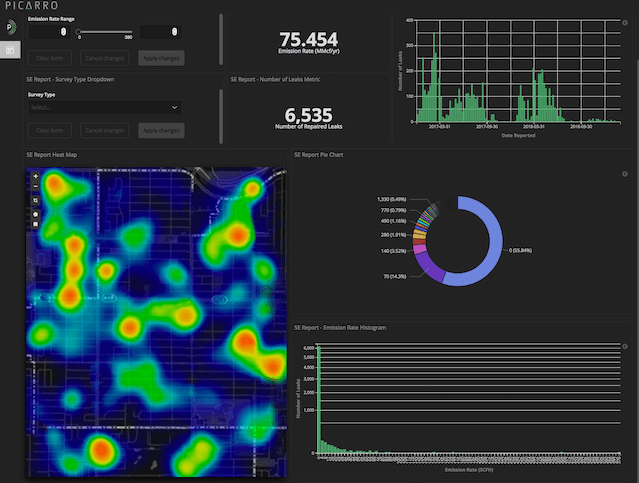This screenshot has height=483, width=639.
Task: Click scrollbar of emission rate range panel
Action: pos(221,39)
